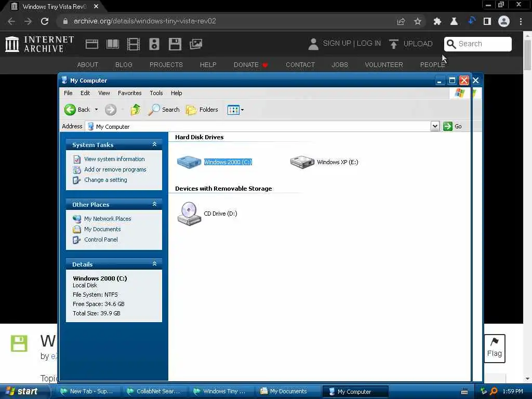Click the tray keyboard icon
The image size is (532, 399).
(x=464, y=392)
